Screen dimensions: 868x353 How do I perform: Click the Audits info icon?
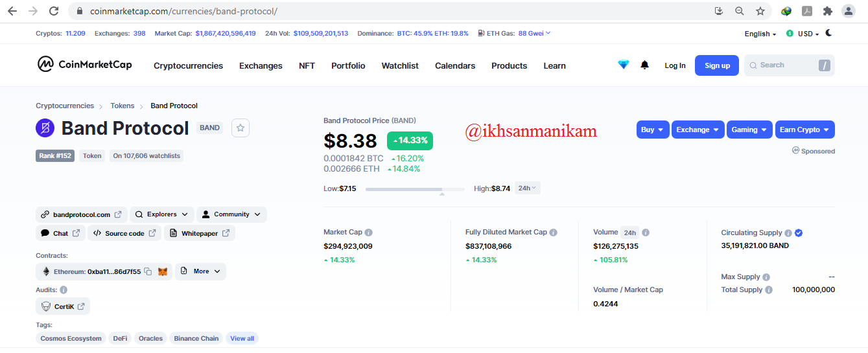point(64,290)
